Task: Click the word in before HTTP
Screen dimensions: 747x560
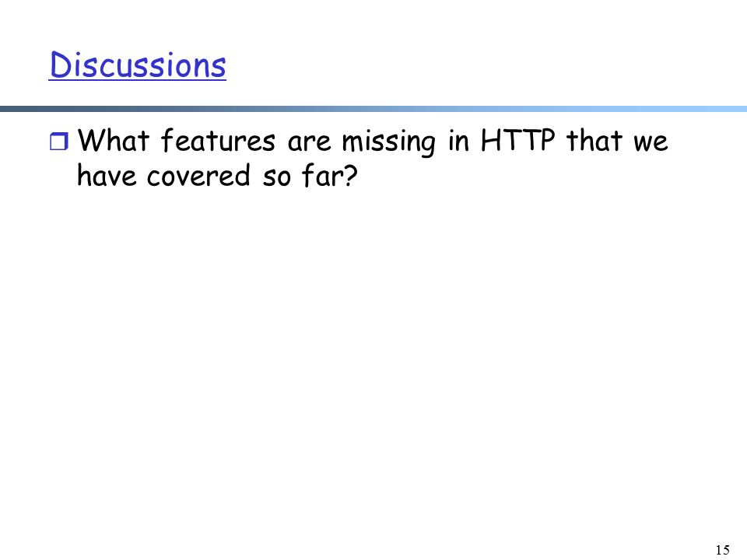Action: tap(458, 141)
